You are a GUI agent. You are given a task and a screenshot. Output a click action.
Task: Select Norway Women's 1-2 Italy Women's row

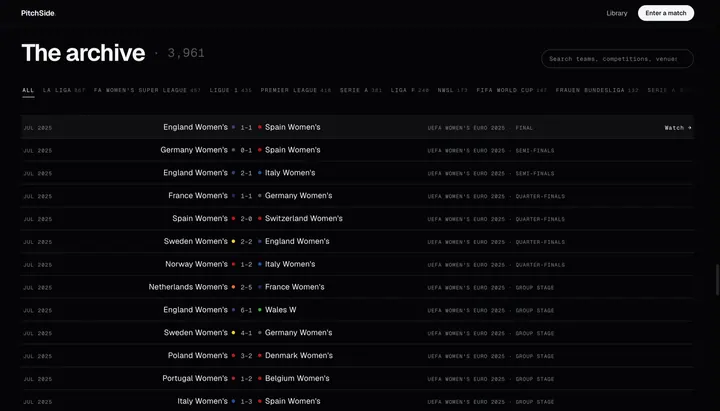(x=357, y=265)
